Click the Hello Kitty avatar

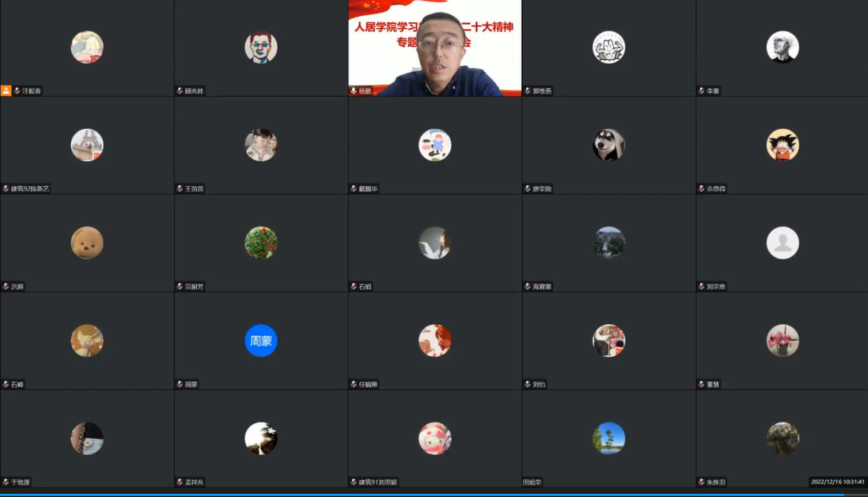point(435,438)
